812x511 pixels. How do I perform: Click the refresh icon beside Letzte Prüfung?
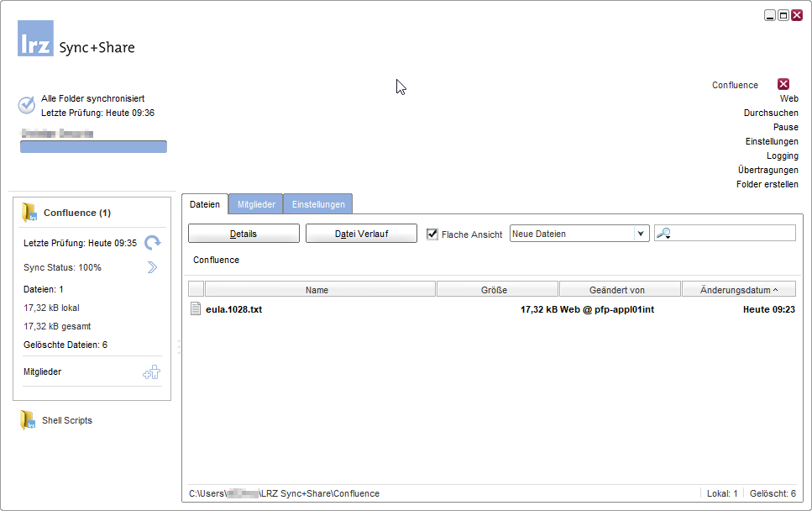tap(152, 243)
